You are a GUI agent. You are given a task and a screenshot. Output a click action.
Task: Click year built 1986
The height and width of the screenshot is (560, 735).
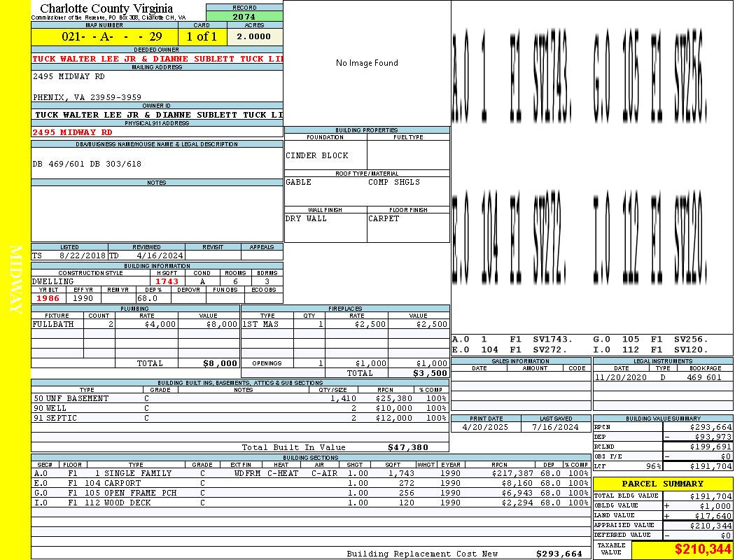[x=48, y=298]
